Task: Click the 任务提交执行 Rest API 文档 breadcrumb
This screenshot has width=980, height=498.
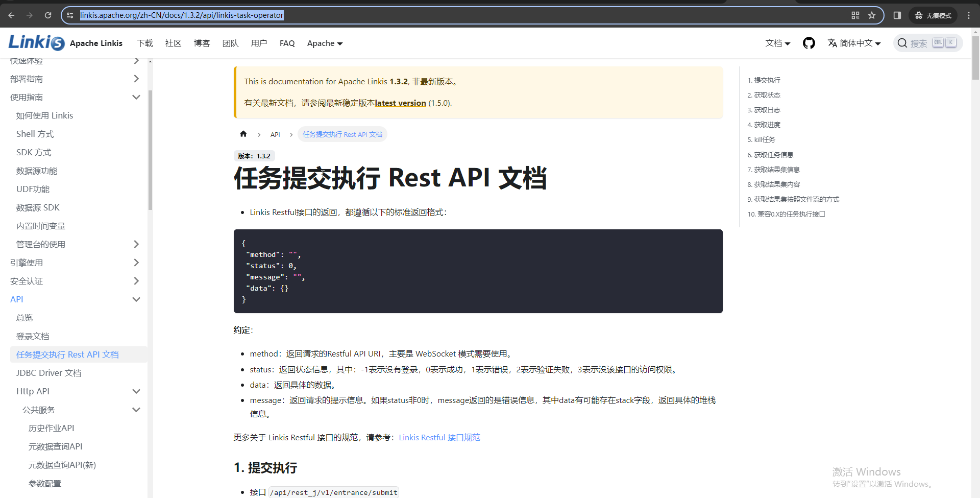Action: tap(342, 134)
